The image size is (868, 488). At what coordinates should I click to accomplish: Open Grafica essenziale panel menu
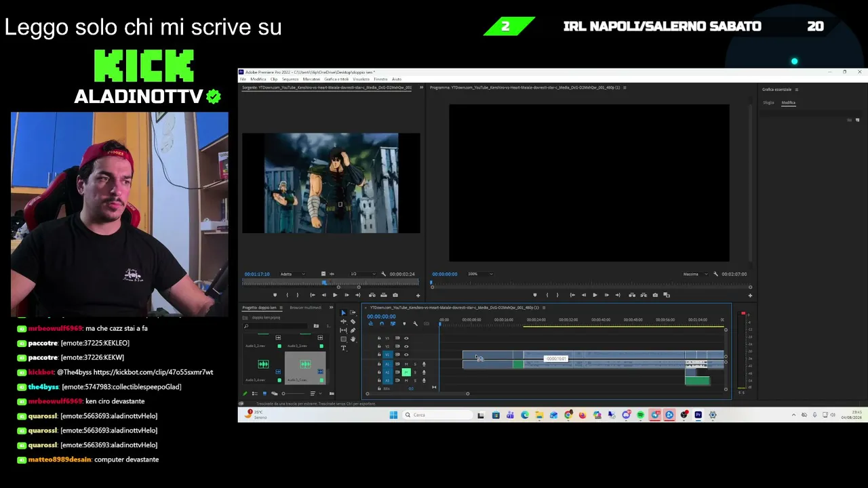click(797, 89)
